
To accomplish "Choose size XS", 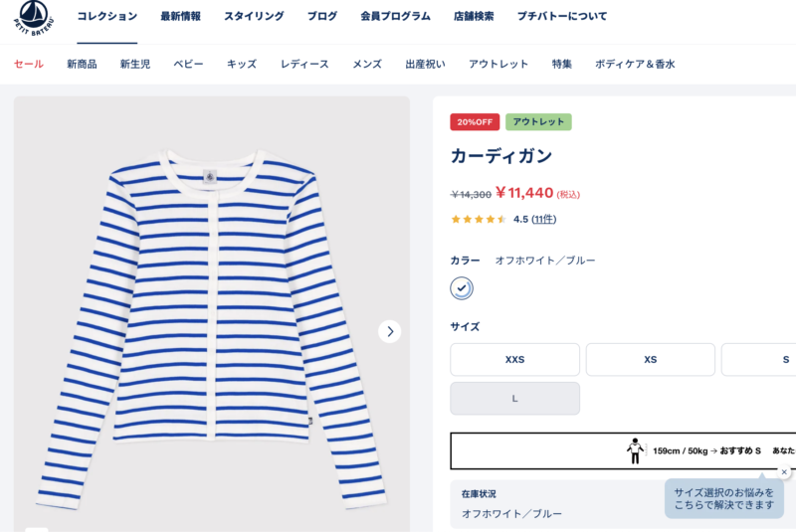I will click(650, 359).
